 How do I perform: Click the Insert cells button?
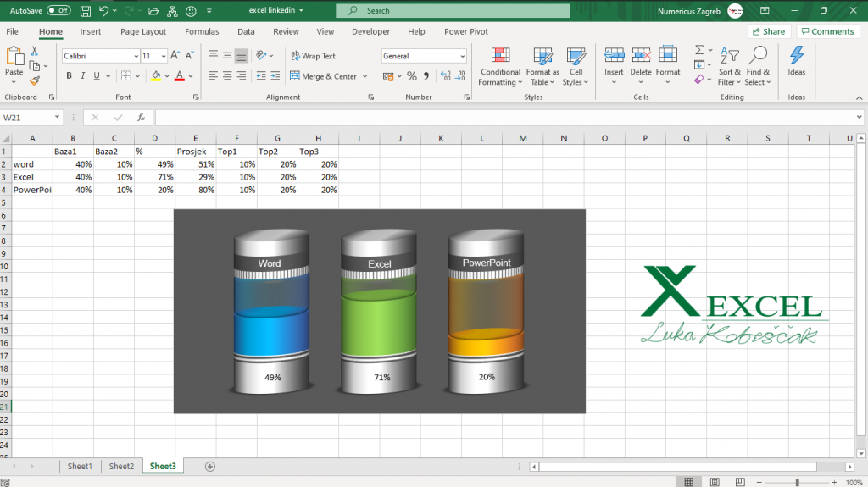click(614, 66)
